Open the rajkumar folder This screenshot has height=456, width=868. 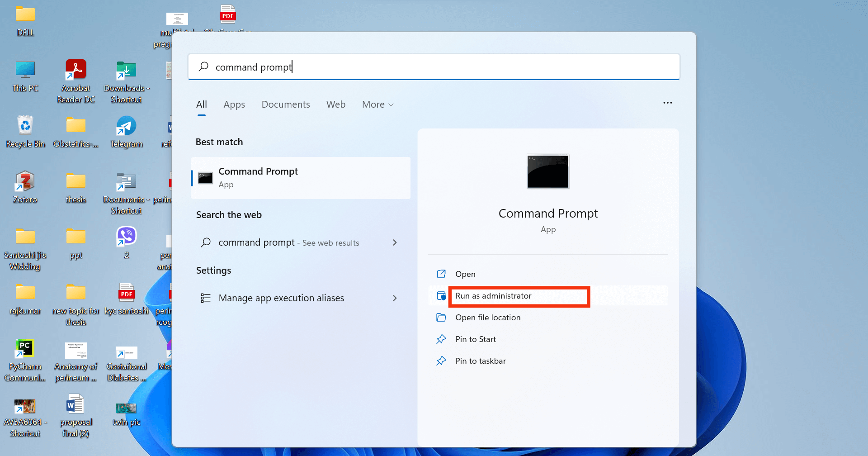pyautogui.click(x=25, y=299)
